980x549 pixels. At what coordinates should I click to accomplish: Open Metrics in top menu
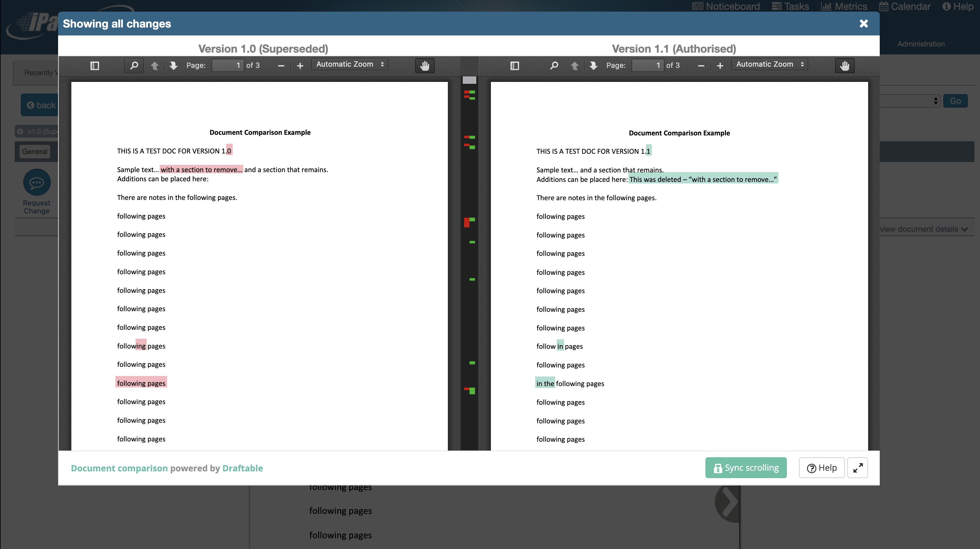tap(844, 6)
